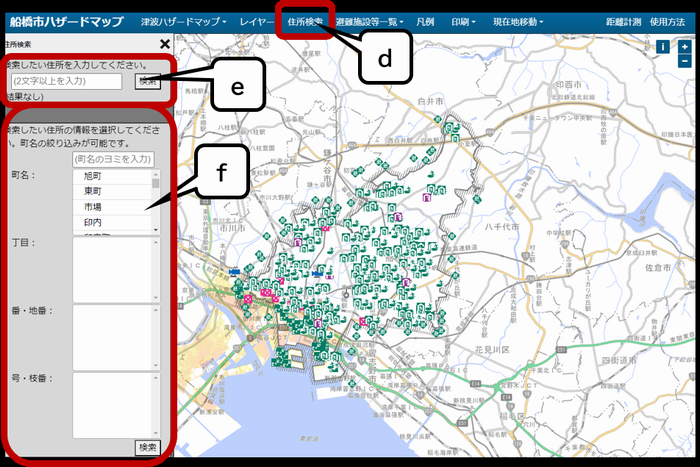700x467 pixels.
Task: Zoom out with the minus icon
Action: coord(684,61)
